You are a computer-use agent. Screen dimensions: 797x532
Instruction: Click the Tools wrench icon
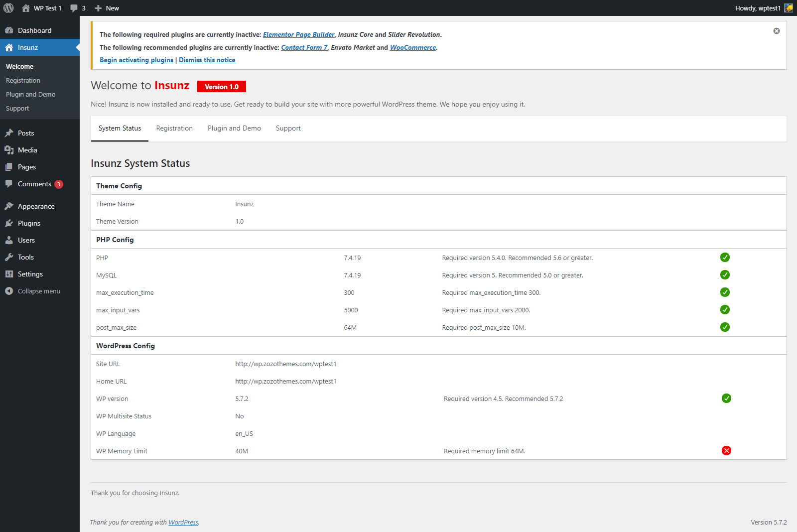pos(9,257)
